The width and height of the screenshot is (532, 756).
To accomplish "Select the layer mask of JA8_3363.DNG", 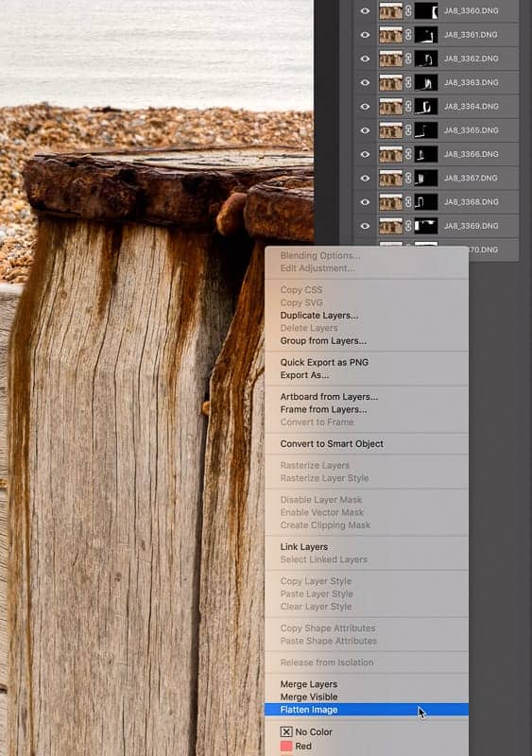I will (426, 82).
